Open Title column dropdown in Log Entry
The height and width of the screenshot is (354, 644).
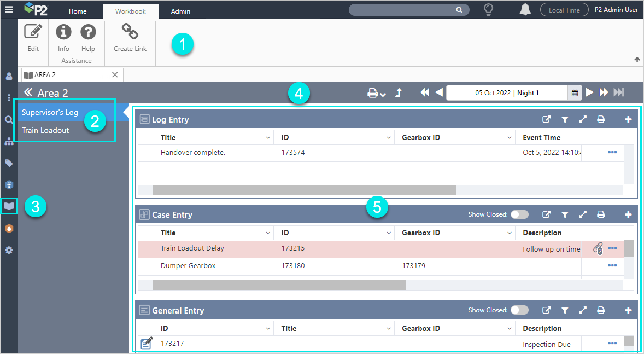point(267,138)
